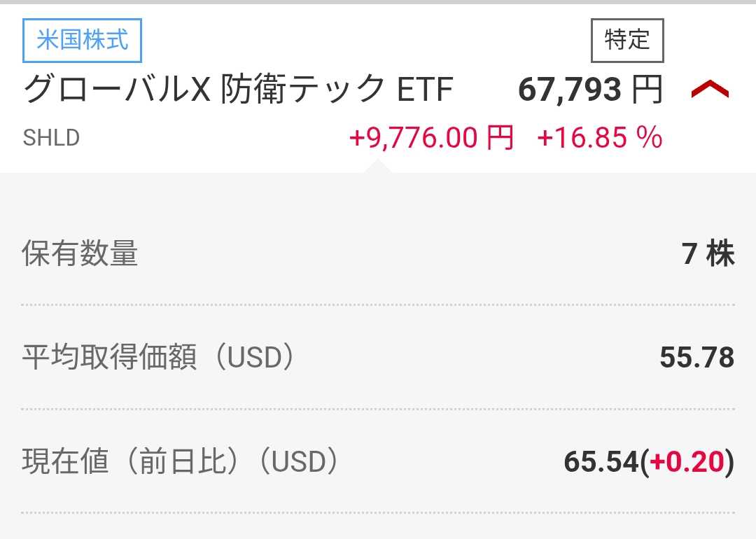
Task: Click the 55.78 average cost value
Action: coord(697,358)
